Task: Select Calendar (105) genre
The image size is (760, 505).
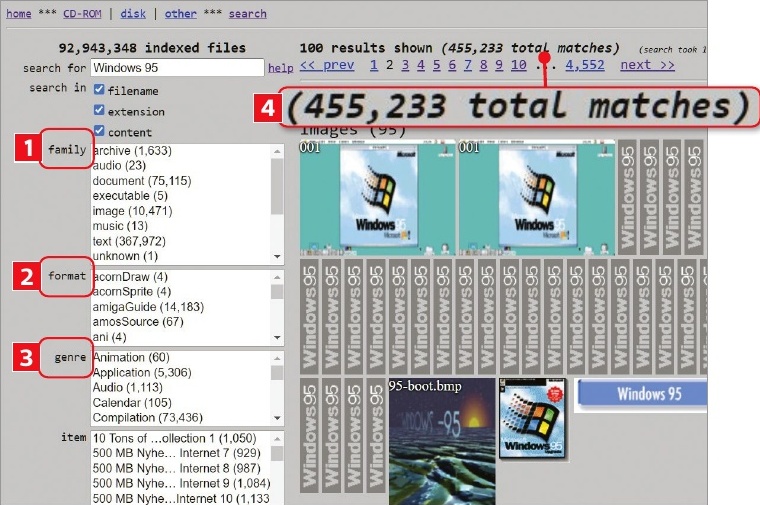Action: 132,403
